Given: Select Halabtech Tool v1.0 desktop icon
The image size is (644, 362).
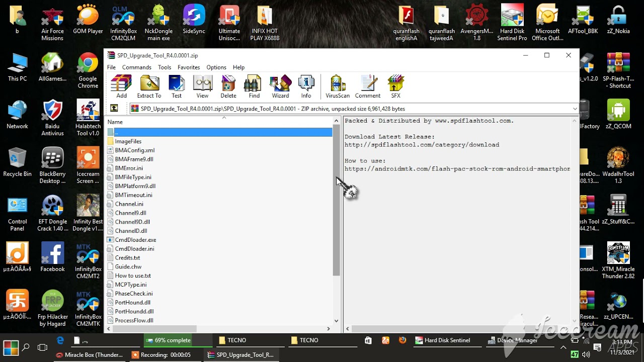Looking at the screenshot, I should 88,118.
